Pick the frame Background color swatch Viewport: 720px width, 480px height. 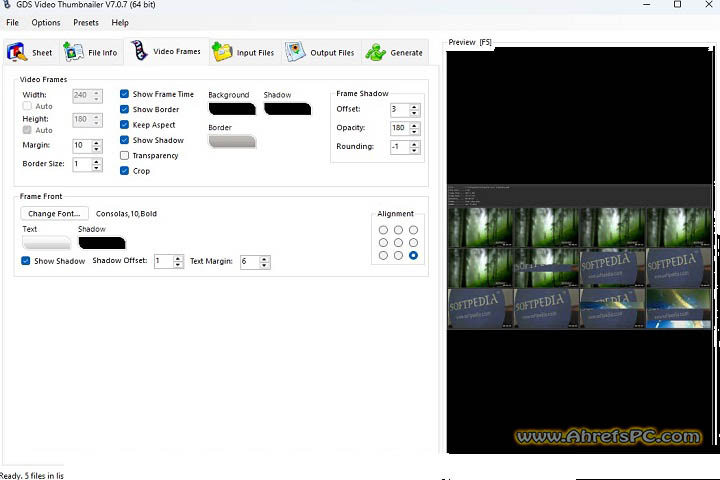pos(232,109)
